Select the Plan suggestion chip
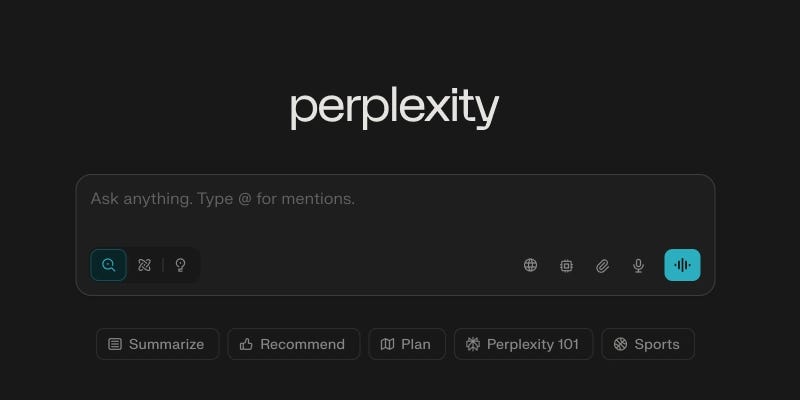 [406, 344]
